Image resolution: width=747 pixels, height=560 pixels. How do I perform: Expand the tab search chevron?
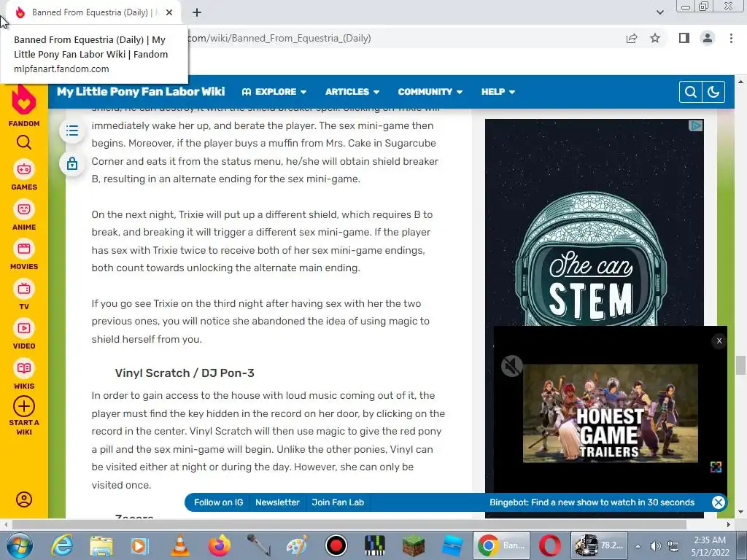pyautogui.click(x=659, y=12)
